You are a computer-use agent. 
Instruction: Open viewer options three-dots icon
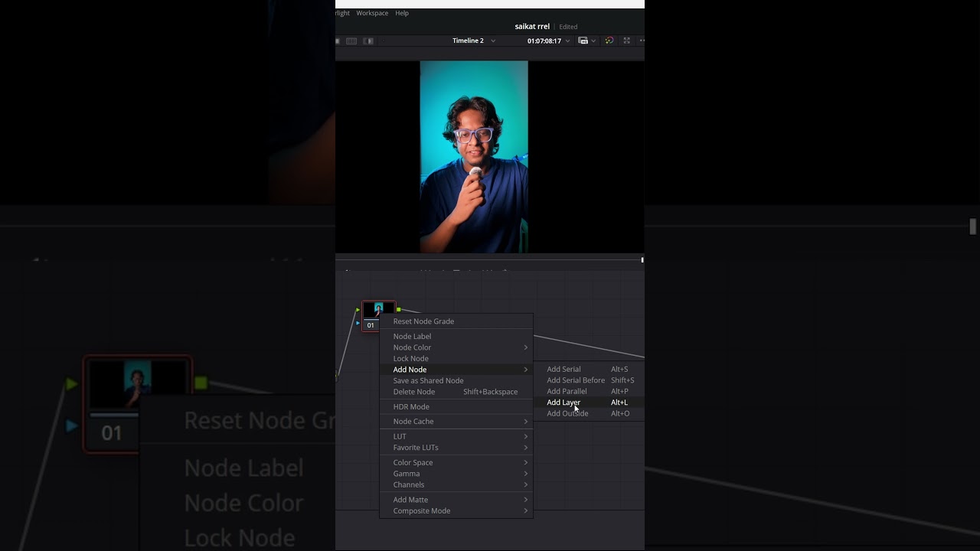pos(642,41)
